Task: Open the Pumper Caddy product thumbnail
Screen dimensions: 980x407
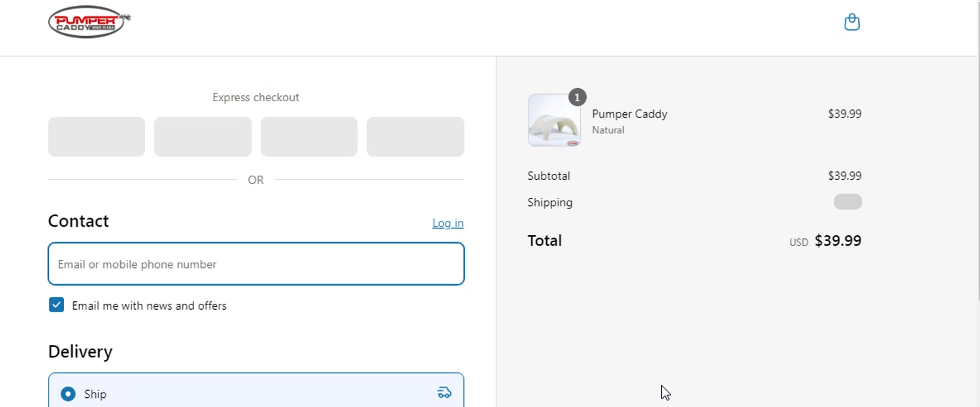Action: (554, 120)
